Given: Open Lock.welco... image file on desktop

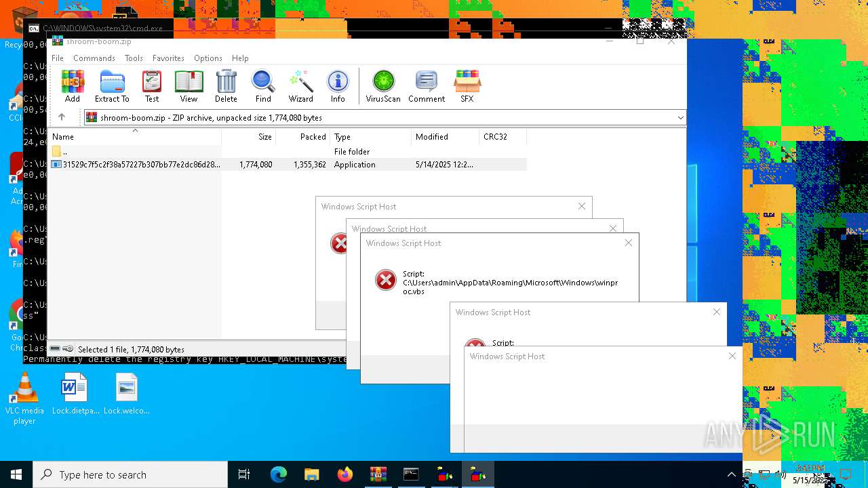Looking at the screenshot, I should pos(127,394).
